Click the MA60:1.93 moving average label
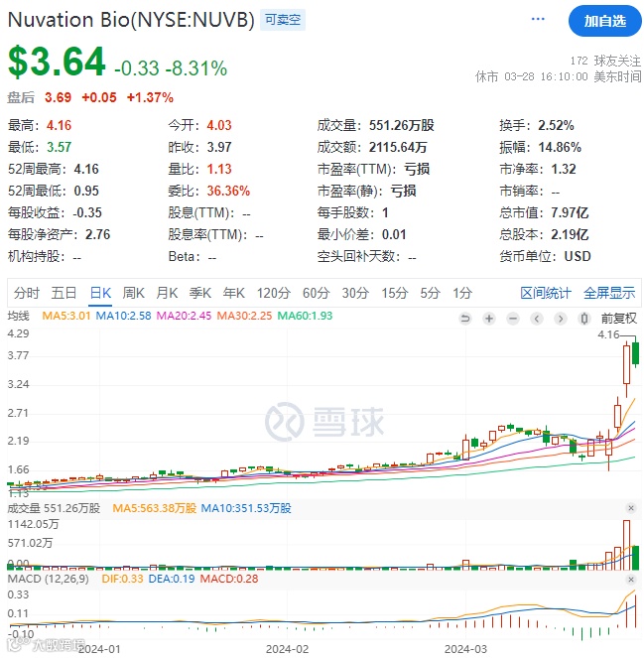Screen dimensions: 644x658 click(x=305, y=316)
